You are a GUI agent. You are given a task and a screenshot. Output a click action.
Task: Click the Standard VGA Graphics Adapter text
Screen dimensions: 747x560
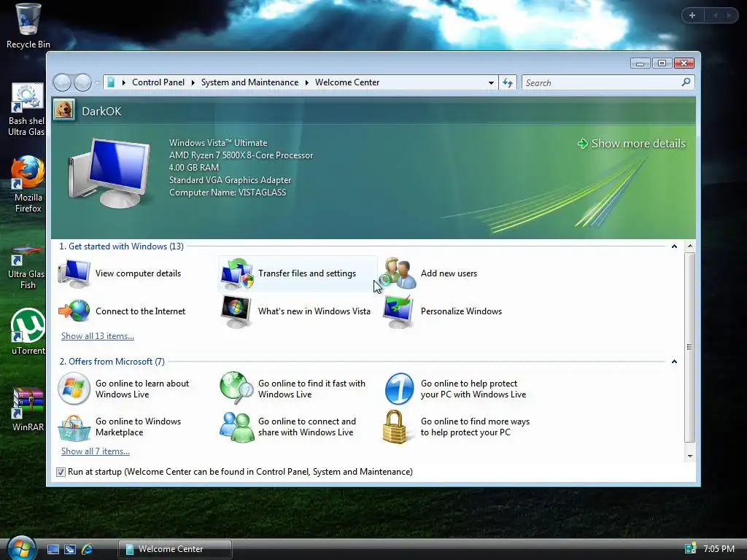[x=230, y=180]
